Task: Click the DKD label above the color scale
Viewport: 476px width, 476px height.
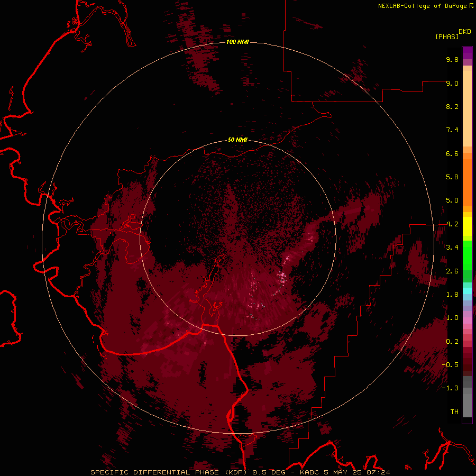Action: [x=465, y=32]
